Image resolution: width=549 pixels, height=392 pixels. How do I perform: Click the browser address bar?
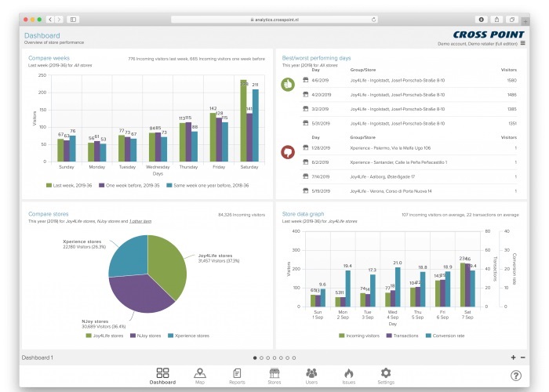click(274, 19)
